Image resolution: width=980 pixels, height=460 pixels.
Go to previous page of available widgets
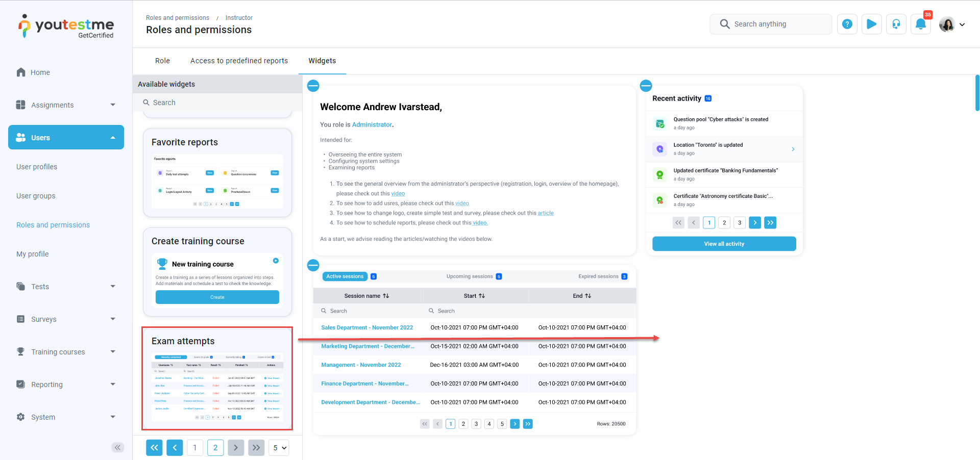(x=175, y=448)
